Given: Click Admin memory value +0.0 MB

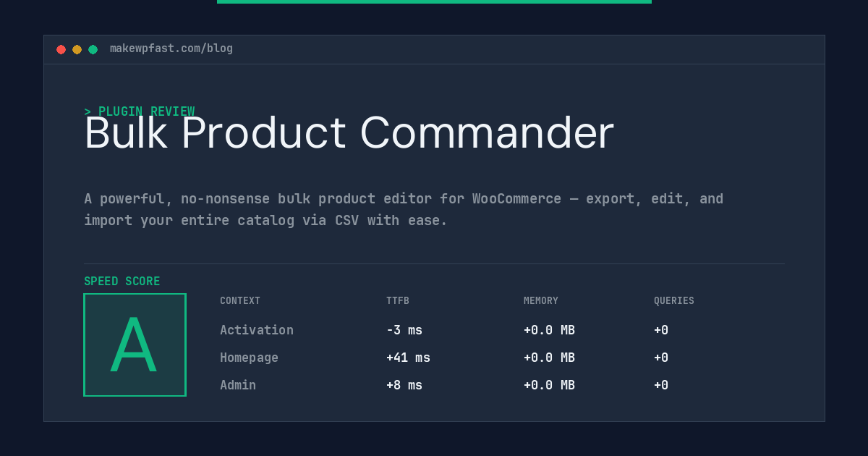Looking at the screenshot, I should pyautogui.click(x=549, y=385).
